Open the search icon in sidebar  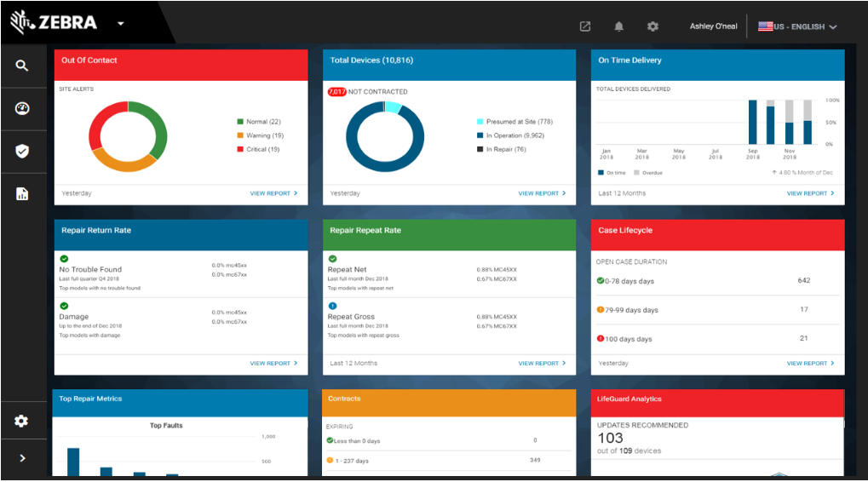(21, 66)
